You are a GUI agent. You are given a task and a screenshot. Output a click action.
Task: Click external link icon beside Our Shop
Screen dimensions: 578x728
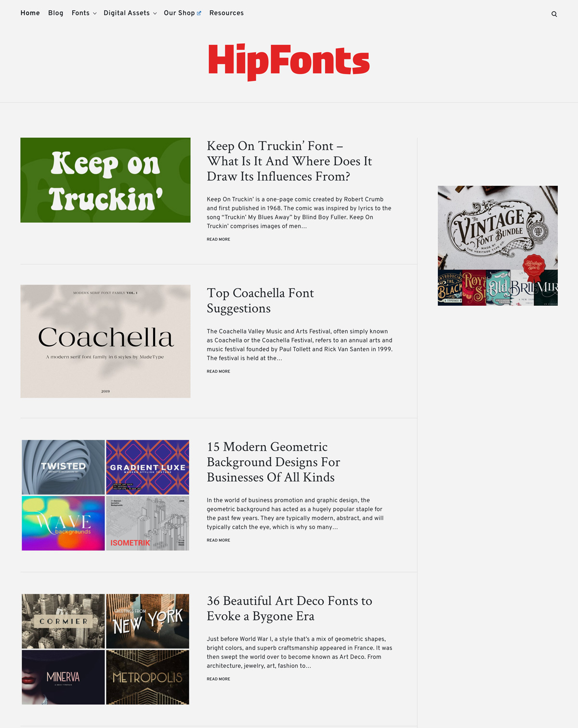199,13
